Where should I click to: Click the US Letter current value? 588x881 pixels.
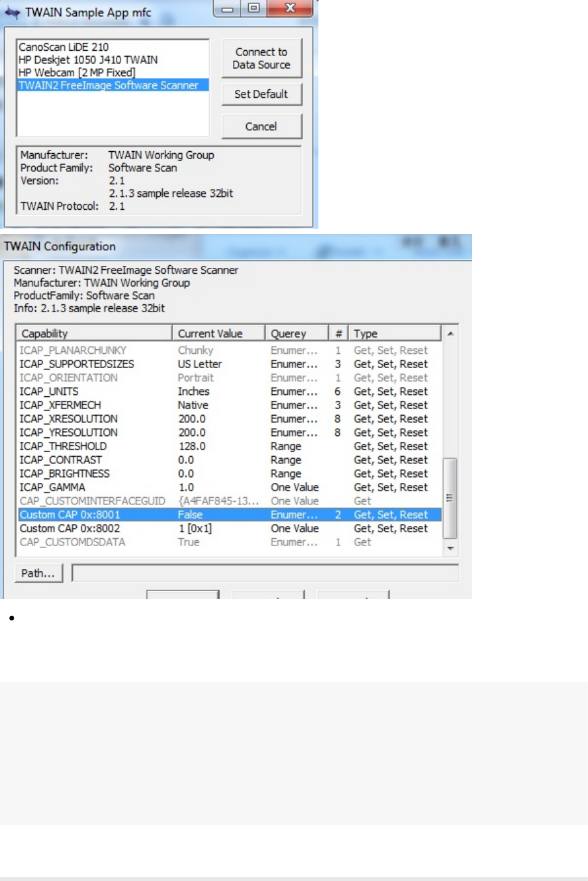(200, 364)
